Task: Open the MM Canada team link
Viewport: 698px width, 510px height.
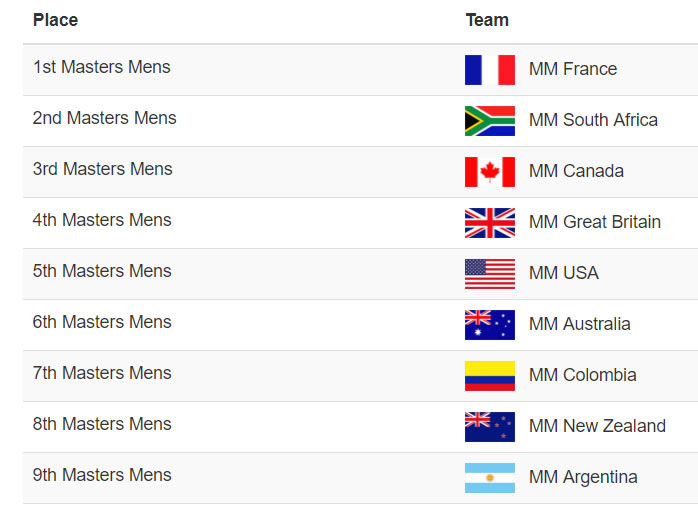Action: tap(576, 171)
